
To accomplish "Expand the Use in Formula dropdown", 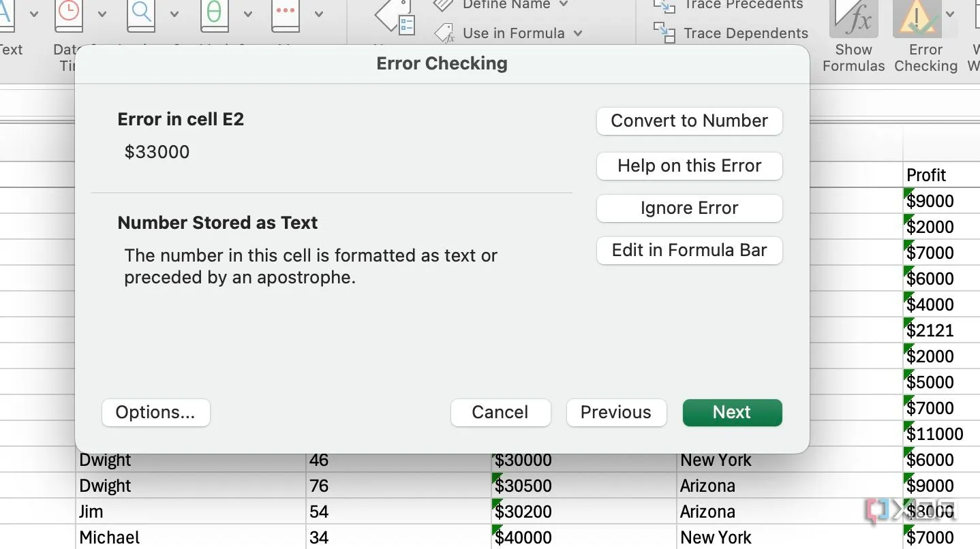I will click(578, 33).
